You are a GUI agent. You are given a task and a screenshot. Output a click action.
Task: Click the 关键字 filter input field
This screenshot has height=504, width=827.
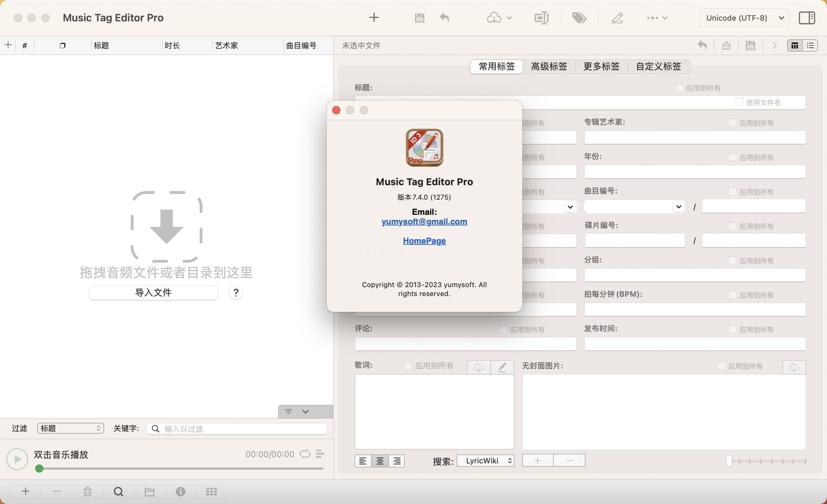(x=237, y=429)
